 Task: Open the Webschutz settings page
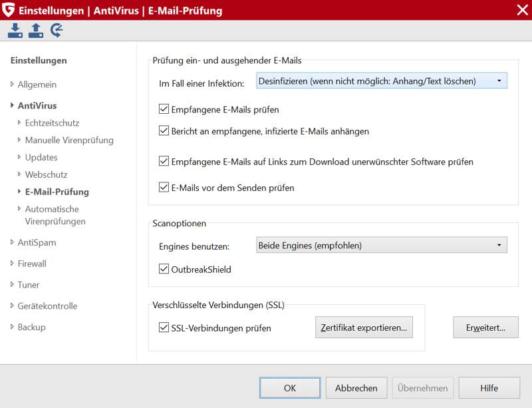tap(46, 174)
